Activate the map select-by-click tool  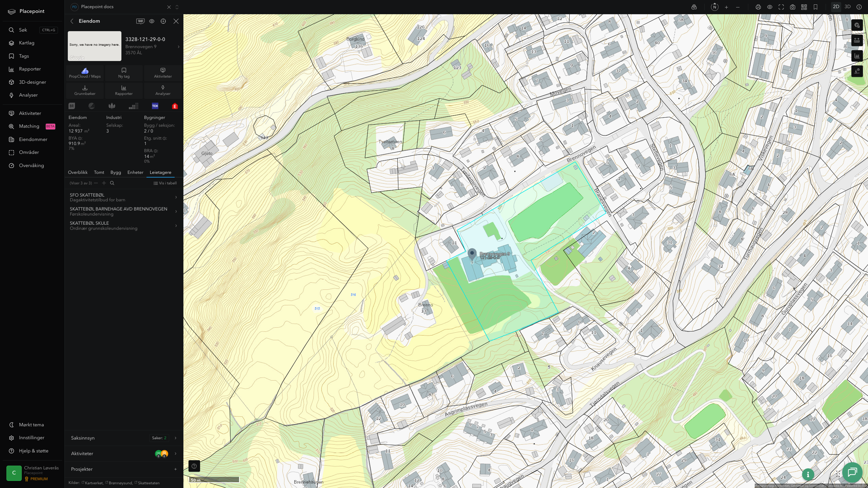[x=857, y=25]
